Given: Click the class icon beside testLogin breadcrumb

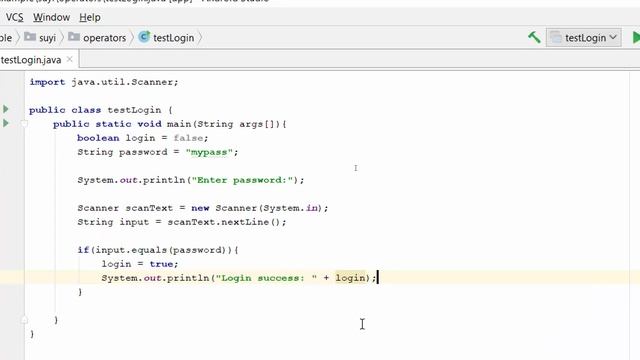Looking at the screenshot, I should [x=144, y=37].
